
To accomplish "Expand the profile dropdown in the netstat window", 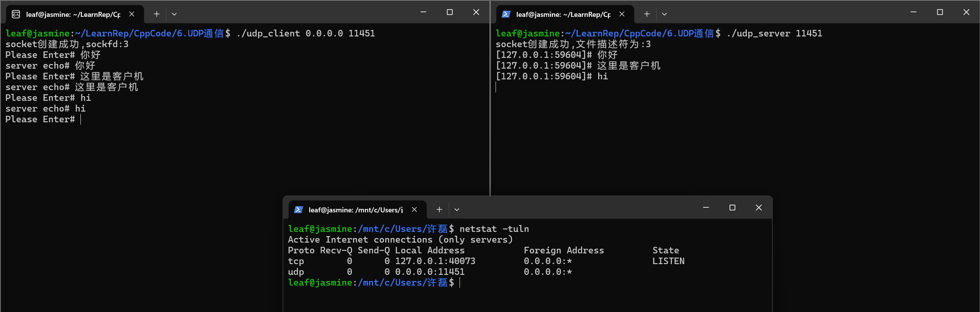I will [457, 210].
